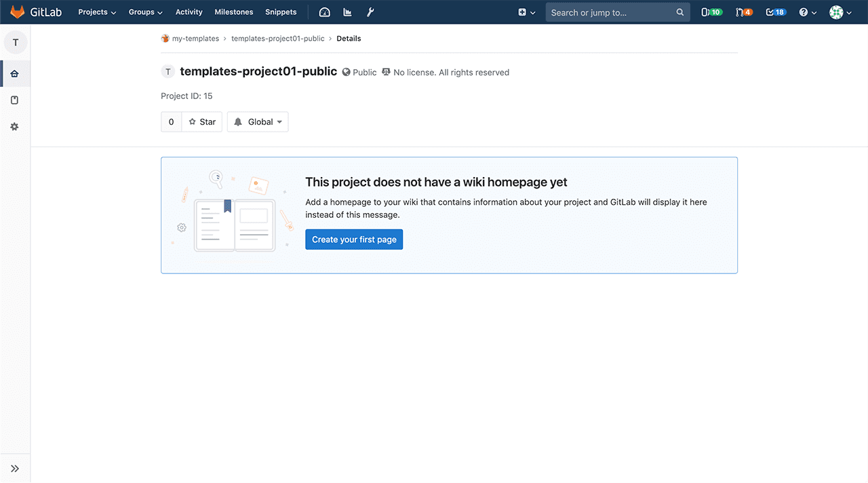The image size is (868, 483).
Task: Click the search magnifier in the search bar
Action: pyautogui.click(x=680, y=12)
